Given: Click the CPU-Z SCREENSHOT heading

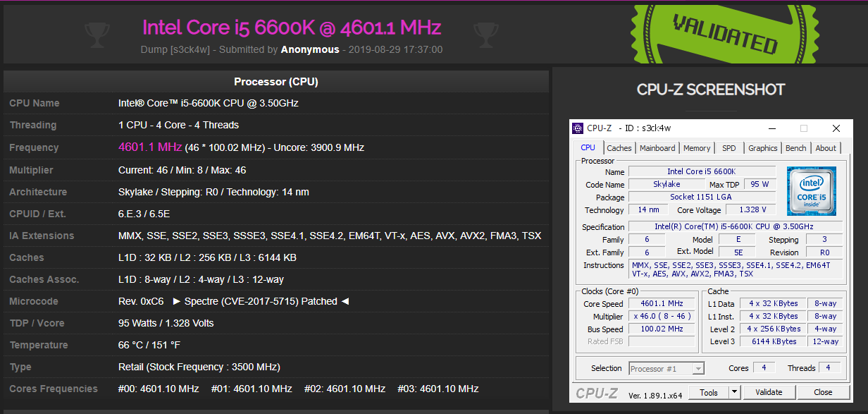Looking at the screenshot, I should 710,90.
